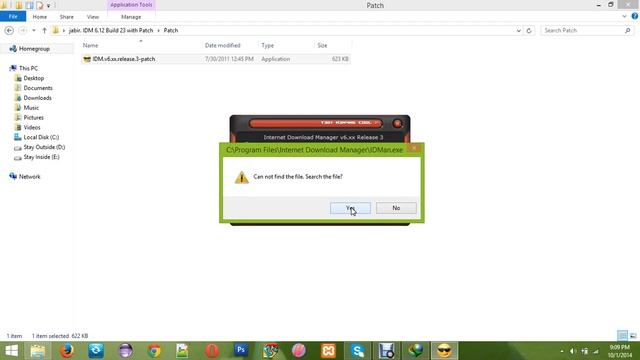Click sunglasses patcher icon on taskbar
640x360 pixels.
click(444, 351)
